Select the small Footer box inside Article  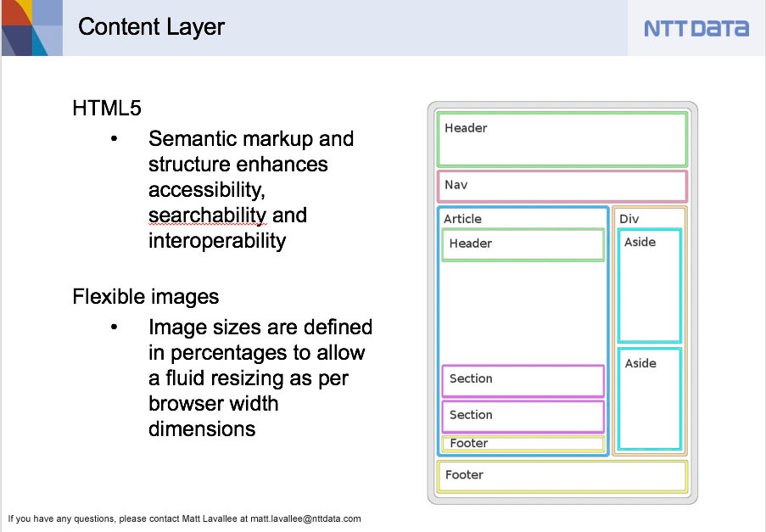523,443
